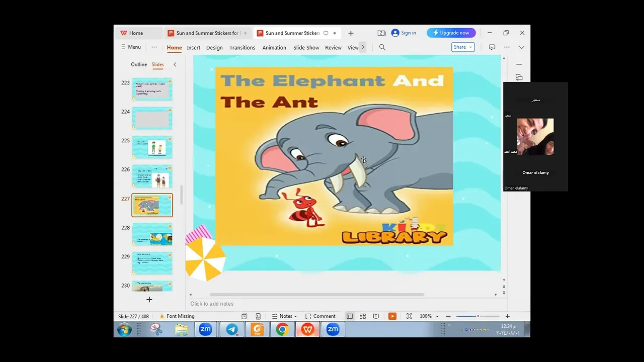Zoom out with the minus button
This screenshot has height=362, width=644.
tap(448, 316)
